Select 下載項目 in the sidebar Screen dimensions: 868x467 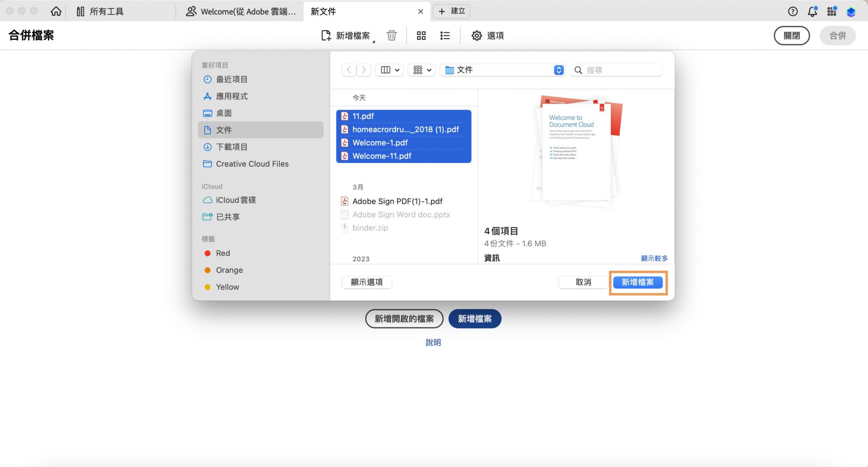click(231, 146)
